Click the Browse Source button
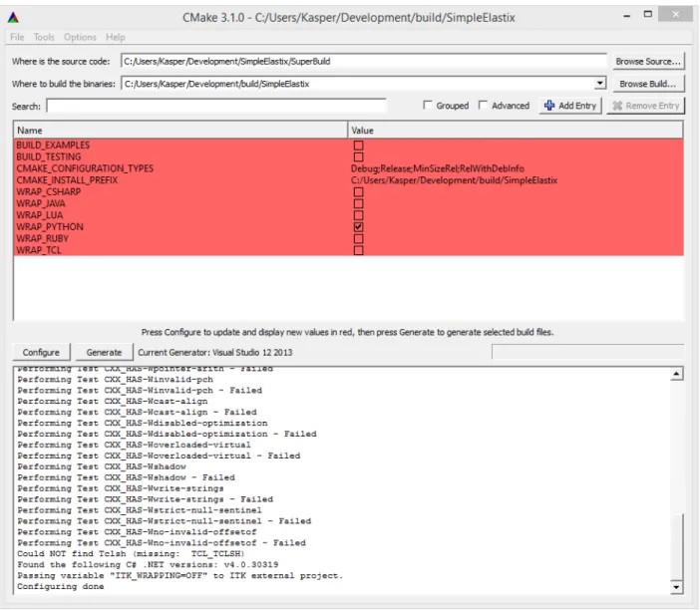This screenshot has width=700, height=610. (648, 61)
